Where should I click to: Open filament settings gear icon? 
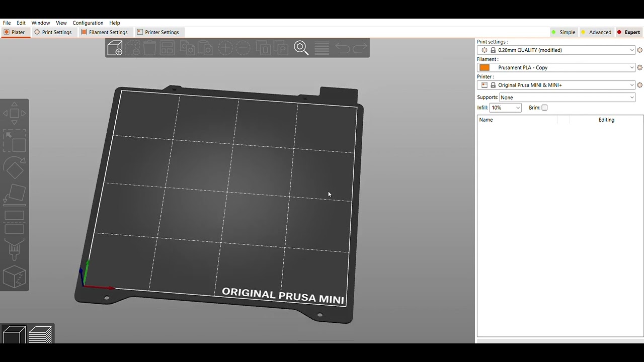click(x=639, y=67)
